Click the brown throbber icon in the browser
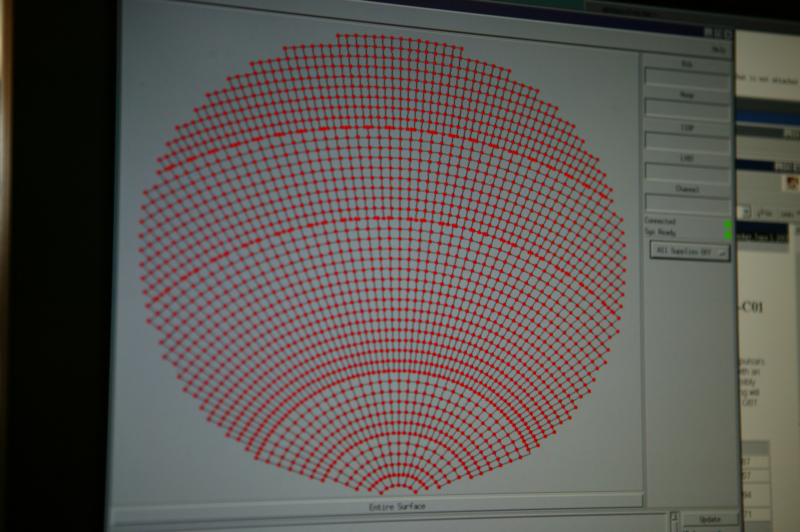 click(x=793, y=184)
